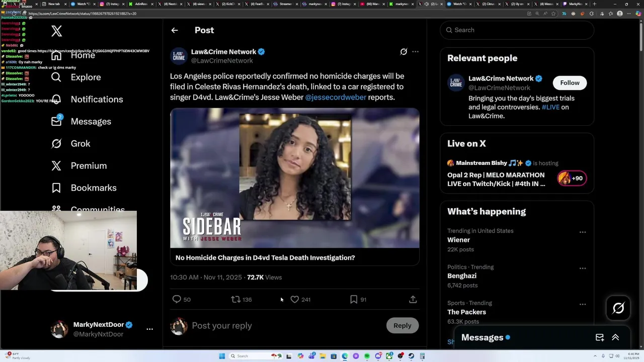The height and width of the screenshot is (362, 644).
Task: Open the MarkyNextDoor account menu dots
Action: coord(149,329)
